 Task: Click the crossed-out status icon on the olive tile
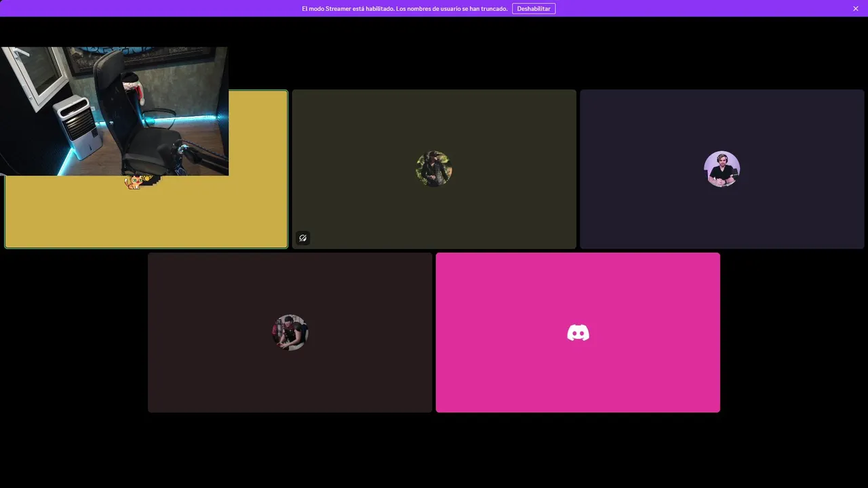(303, 238)
